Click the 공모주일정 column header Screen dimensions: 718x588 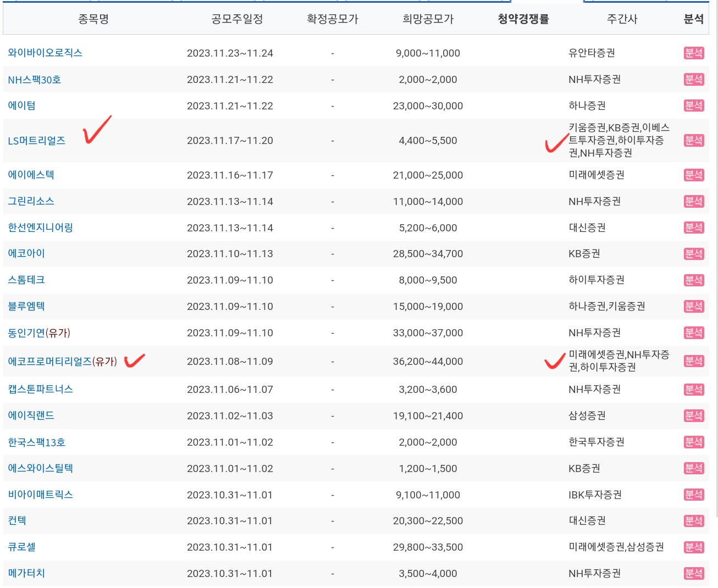[x=238, y=19]
